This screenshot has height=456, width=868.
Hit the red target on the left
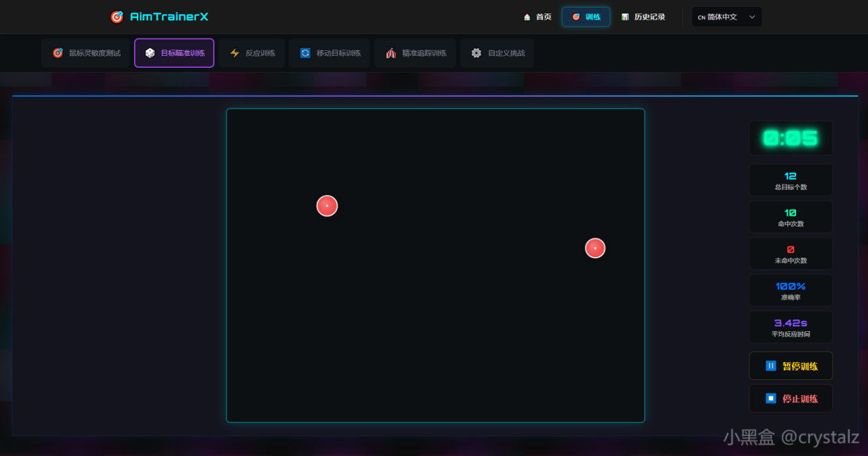[x=327, y=206]
